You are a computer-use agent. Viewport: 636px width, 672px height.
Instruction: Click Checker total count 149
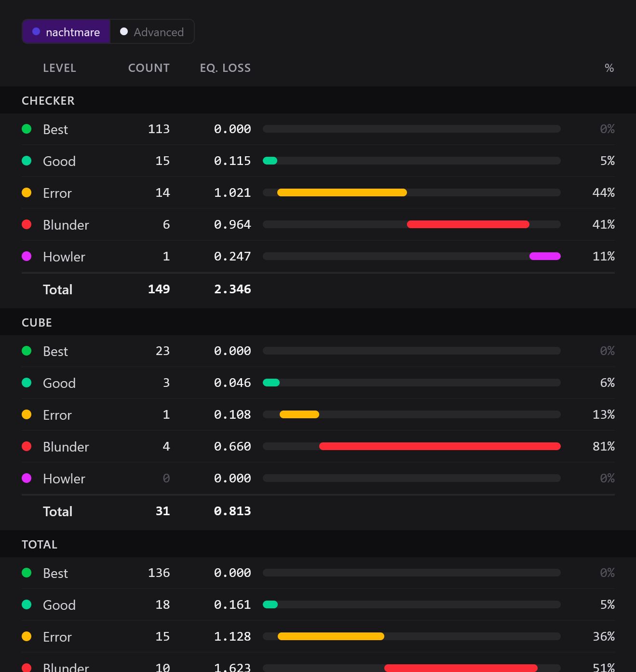(159, 289)
